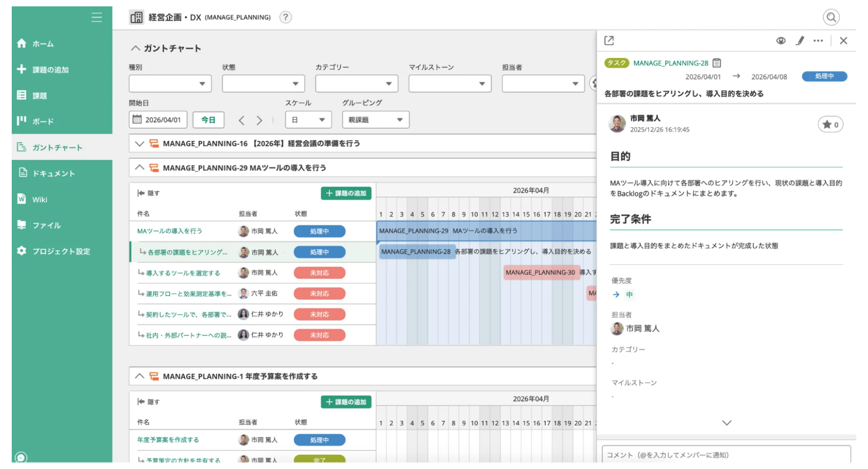Click the 今日 button
The width and height of the screenshot is (868, 469).
click(208, 120)
